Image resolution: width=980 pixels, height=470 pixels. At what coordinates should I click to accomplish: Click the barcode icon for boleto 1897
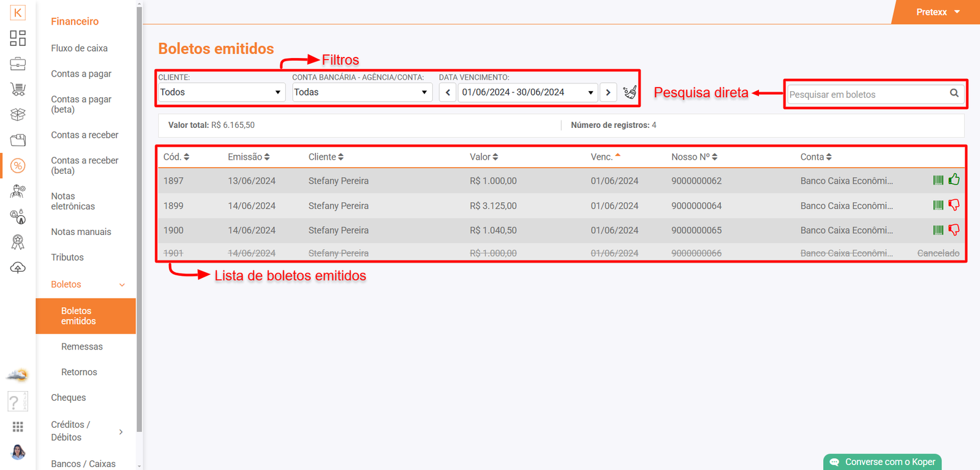pos(938,180)
